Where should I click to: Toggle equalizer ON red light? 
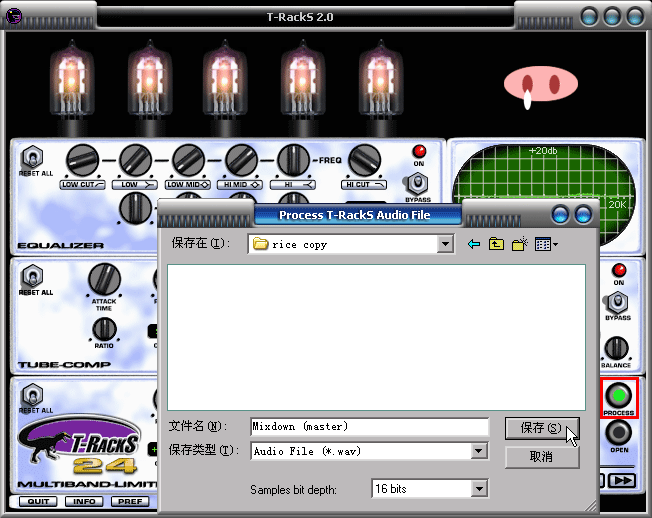pyautogui.click(x=419, y=151)
